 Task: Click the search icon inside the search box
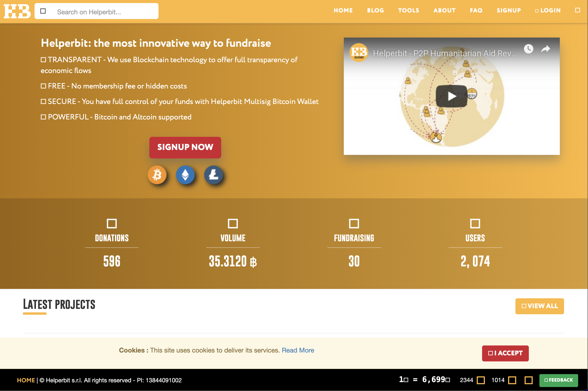tap(43, 11)
